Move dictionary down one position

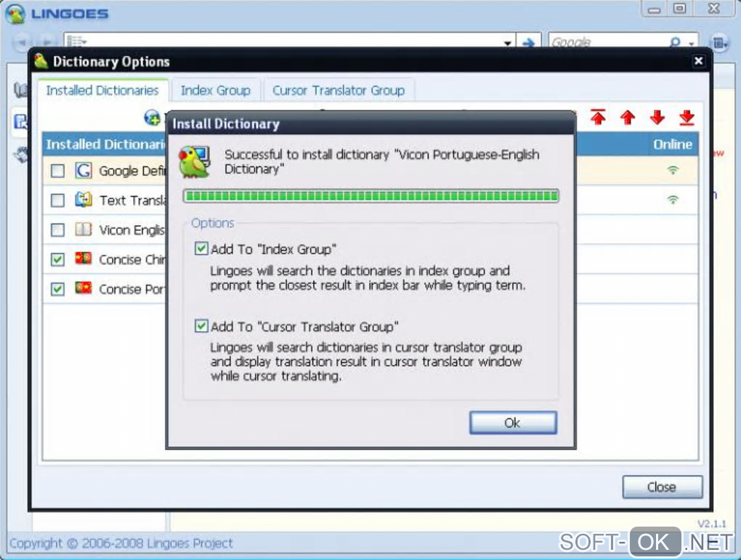click(657, 117)
